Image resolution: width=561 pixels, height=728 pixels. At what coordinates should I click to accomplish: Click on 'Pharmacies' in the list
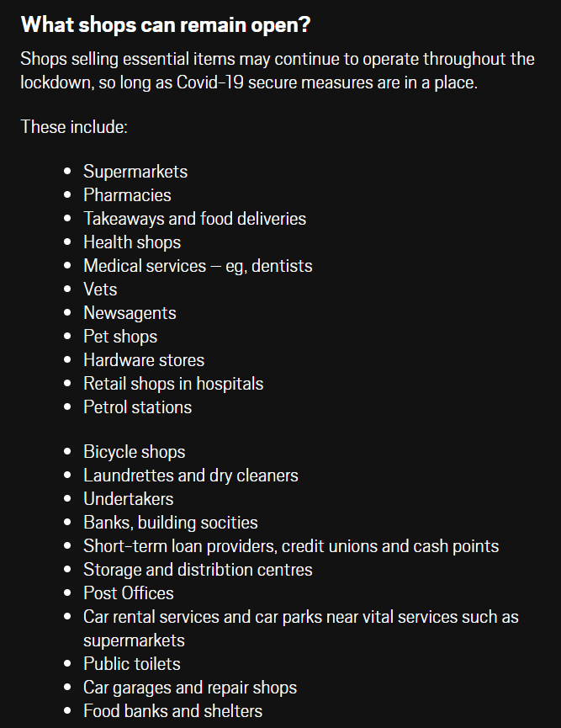coord(127,195)
